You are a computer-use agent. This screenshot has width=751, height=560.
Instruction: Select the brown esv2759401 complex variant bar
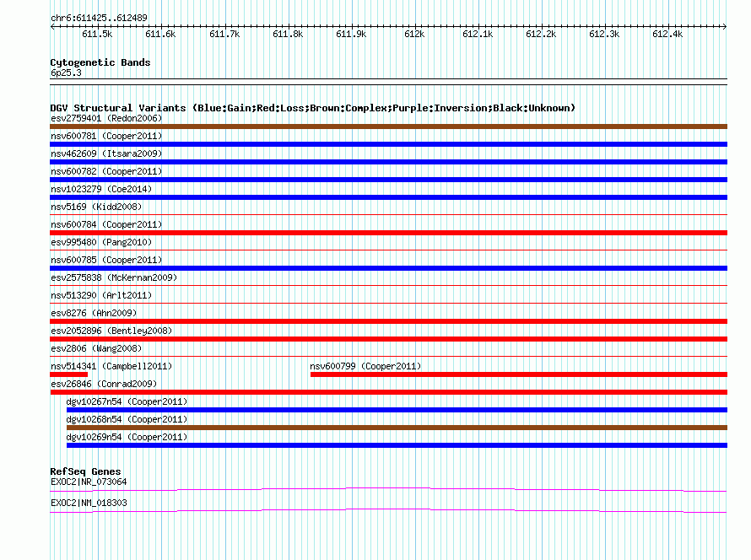(388, 127)
